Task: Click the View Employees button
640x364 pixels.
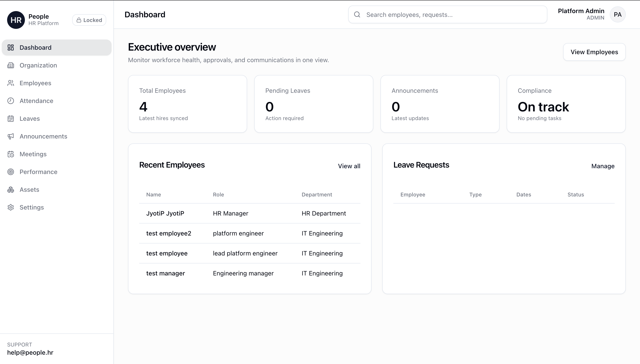Action: [x=594, y=52]
